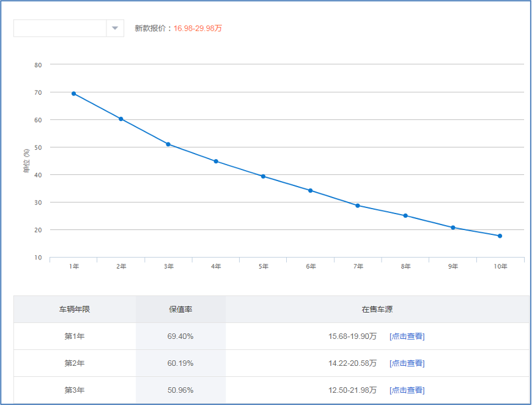Open 点击查看 link for 第1年 row
Image resolution: width=532 pixels, height=405 pixels.
pos(407,336)
